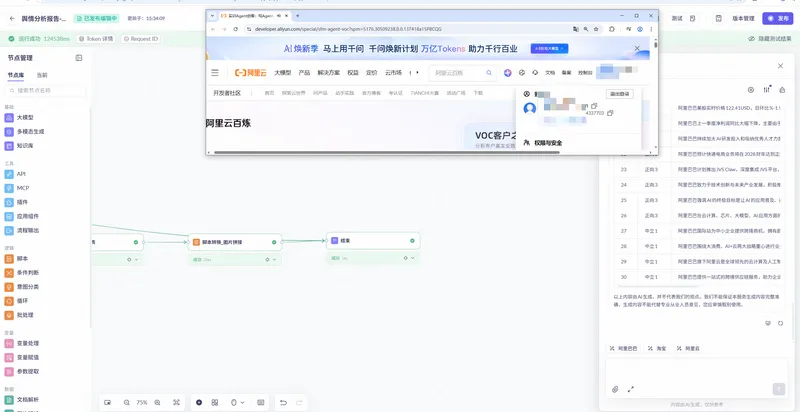Add the 意图分类 node
Image resolution: width=800 pixels, height=412 pixels.
click(x=28, y=287)
